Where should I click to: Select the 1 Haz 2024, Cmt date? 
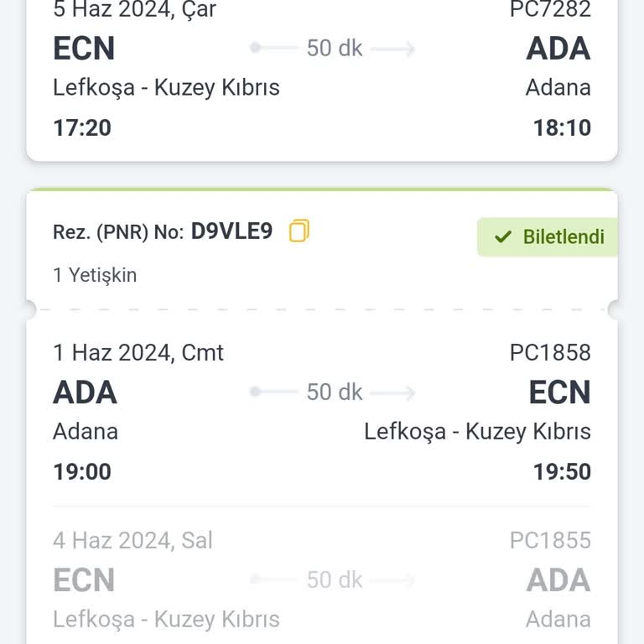coord(138,352)
